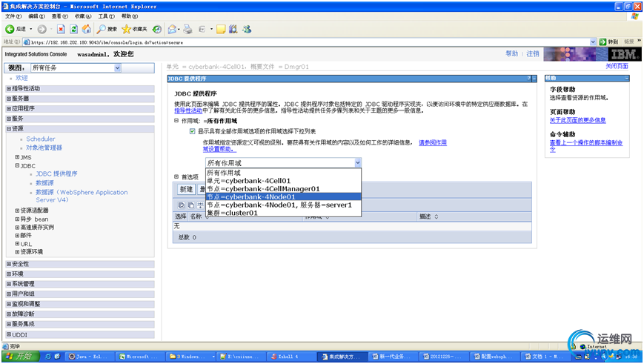Screen dimensions: 644x364
Task: Click the History toolbar icon
Action: coord(157,29)
